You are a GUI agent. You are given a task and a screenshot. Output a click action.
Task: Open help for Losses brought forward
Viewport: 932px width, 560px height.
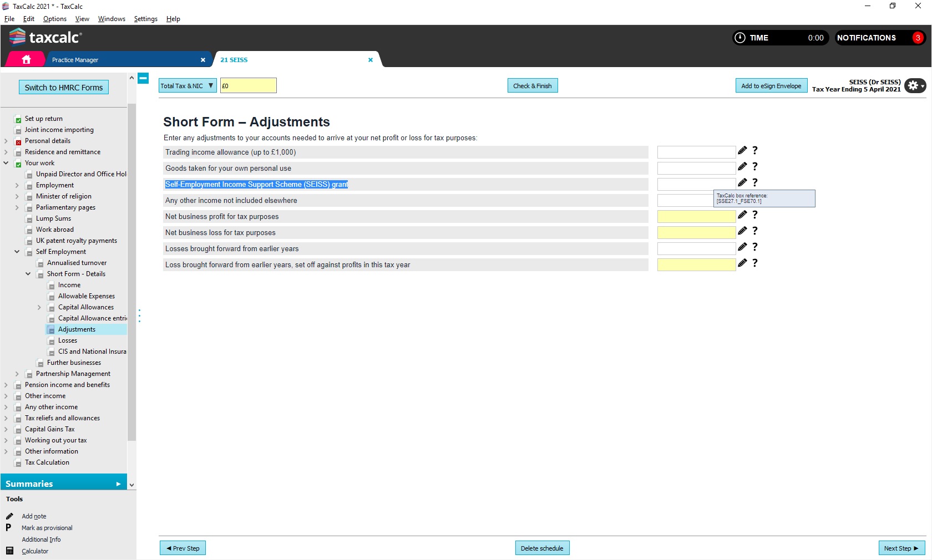[x=755, y=247]
